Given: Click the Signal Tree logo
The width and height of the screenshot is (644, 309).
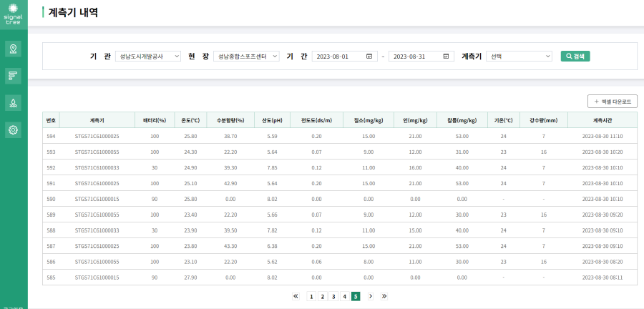Looking at the screenshot, I should 14,14.
